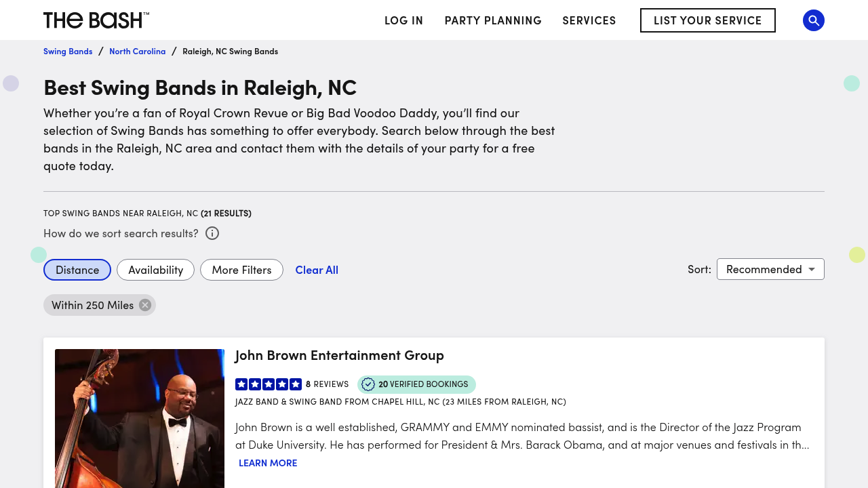Click the sort info circle icon

(212, 233)
